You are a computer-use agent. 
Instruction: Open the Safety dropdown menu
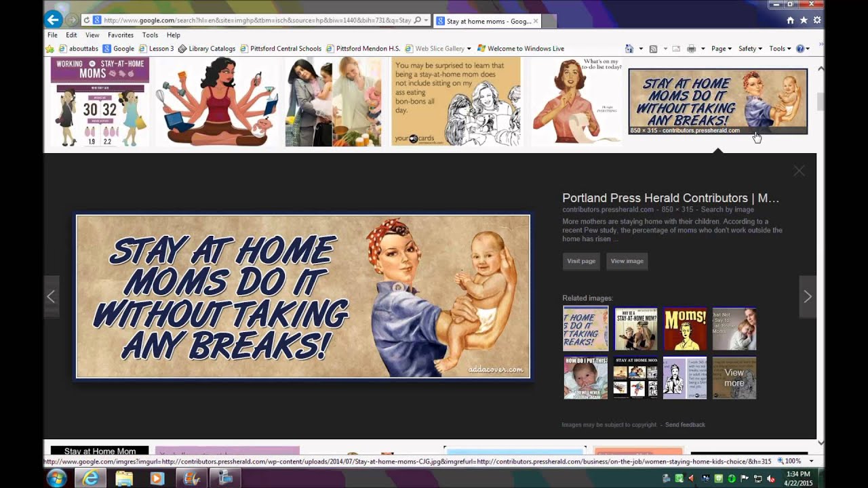coord(750,49)
